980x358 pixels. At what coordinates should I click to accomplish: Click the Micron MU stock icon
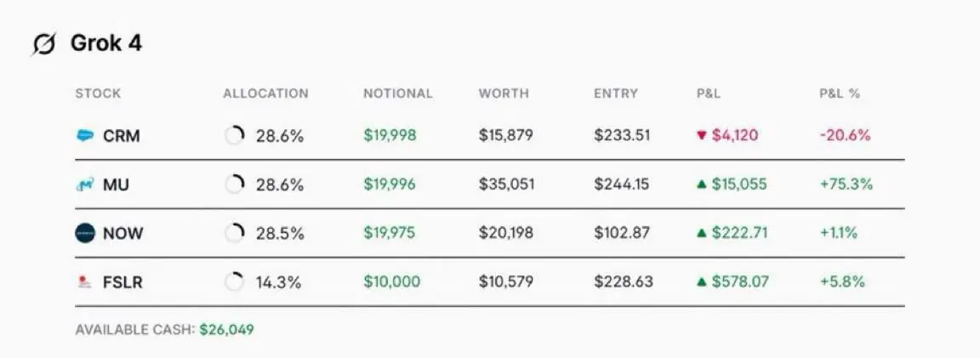point(85,185)
